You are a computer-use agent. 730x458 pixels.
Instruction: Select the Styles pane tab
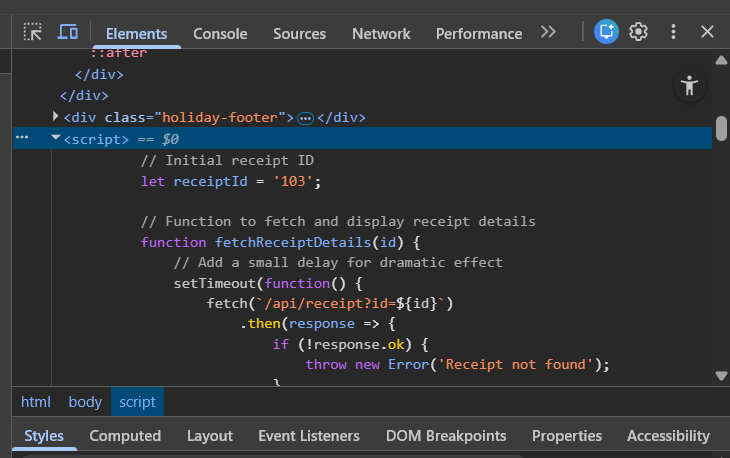pos(44,436)
